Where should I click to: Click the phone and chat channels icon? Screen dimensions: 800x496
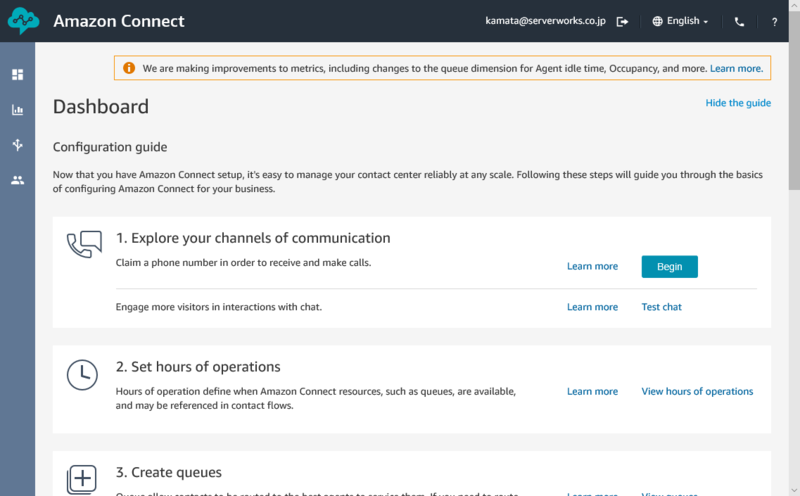pos(84,244)
